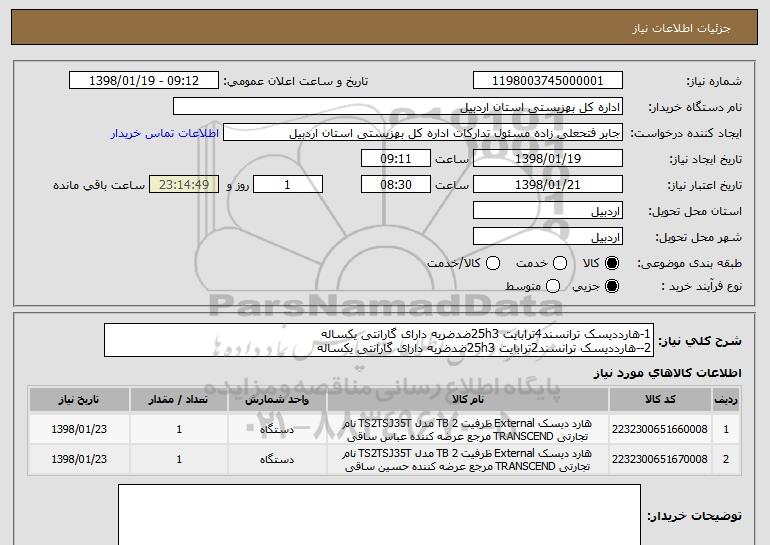Viewport: 770px width, 545px height.
Task: Click the جزئیات اطلاعات نیاز header title
Action: click(681, 28)
